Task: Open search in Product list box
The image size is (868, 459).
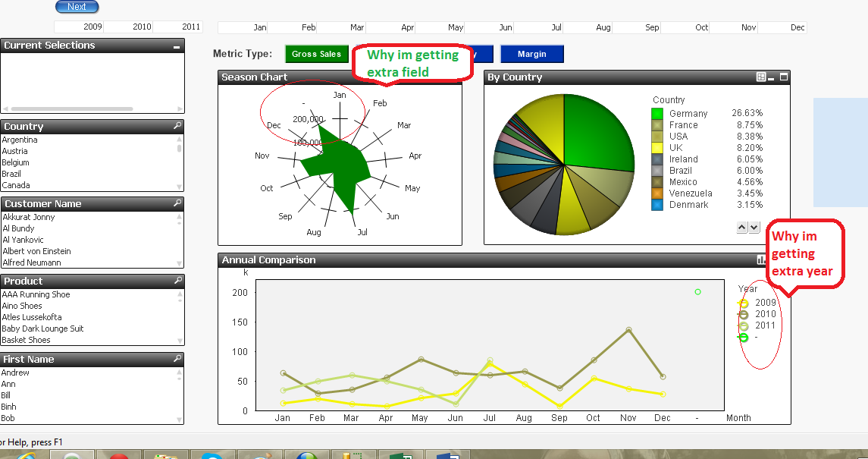Action: (x=177, y=281)
